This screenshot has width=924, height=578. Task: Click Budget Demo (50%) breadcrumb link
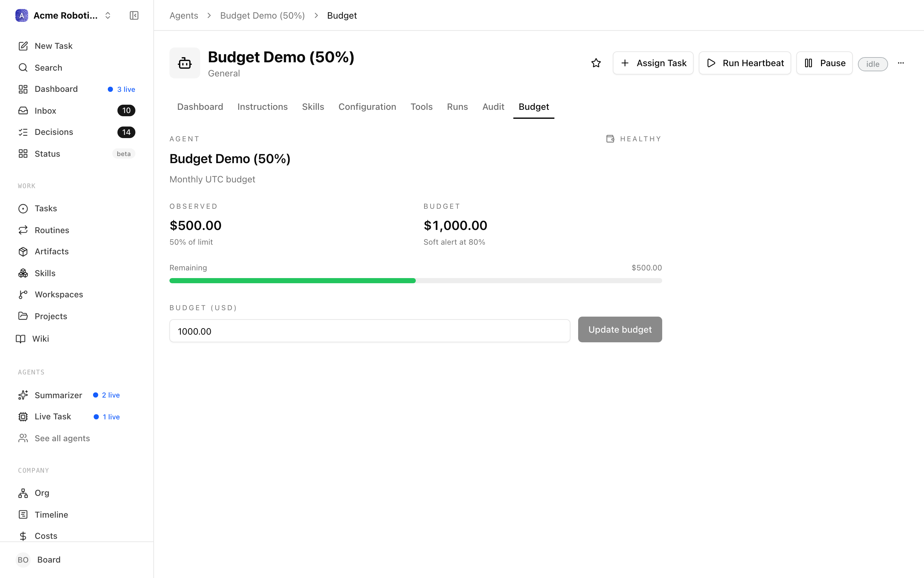tap(262, 16)
